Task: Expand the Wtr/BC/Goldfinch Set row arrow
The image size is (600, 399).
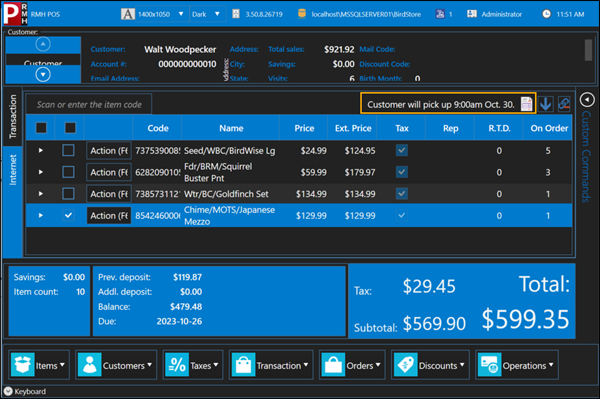Action: coord(41,194)
